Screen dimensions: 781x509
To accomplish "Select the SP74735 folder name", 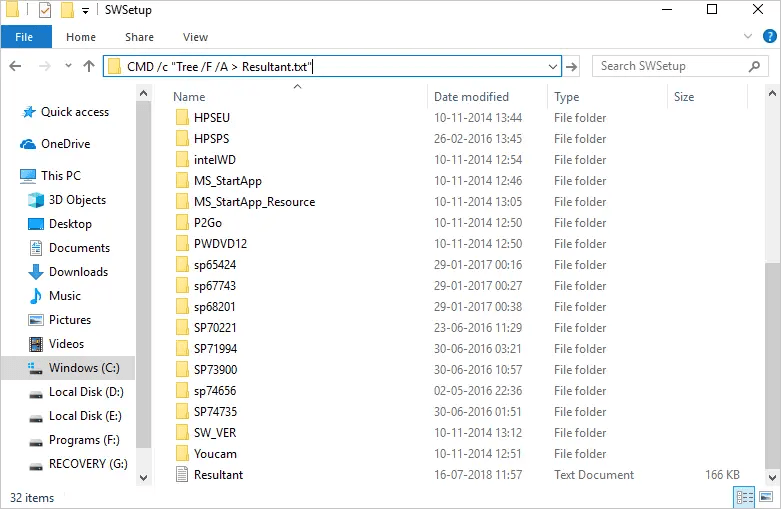I will point(215,412).
